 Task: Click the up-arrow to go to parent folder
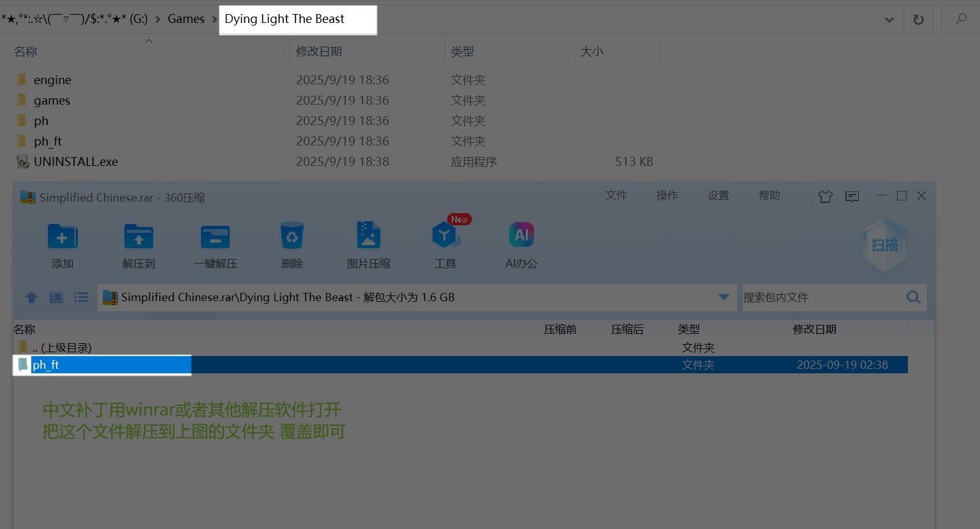31,297
